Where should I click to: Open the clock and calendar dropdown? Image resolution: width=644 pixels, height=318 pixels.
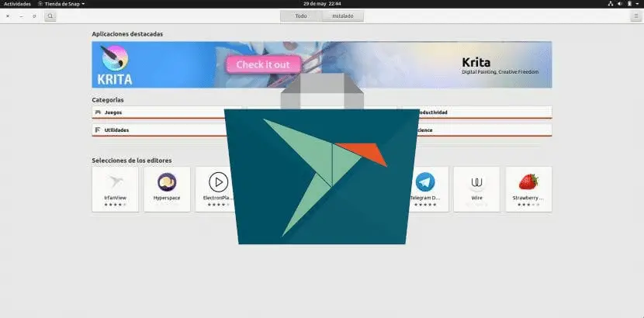321,4
